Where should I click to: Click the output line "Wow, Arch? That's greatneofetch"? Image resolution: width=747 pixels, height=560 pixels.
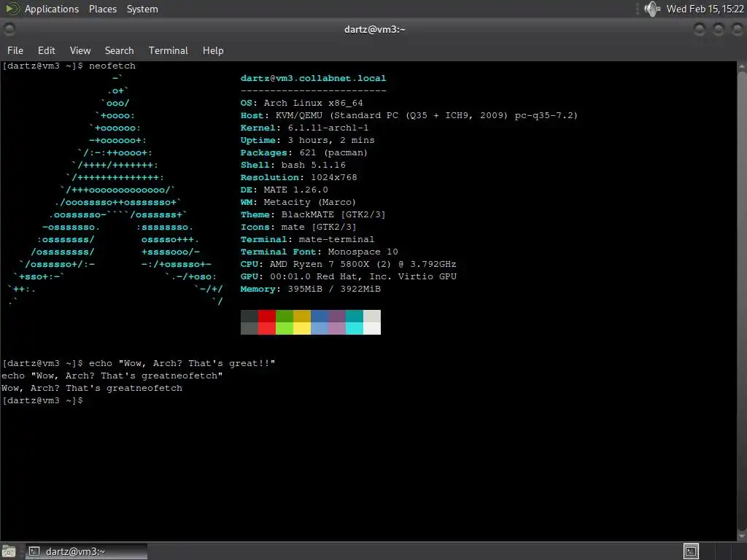91,388
